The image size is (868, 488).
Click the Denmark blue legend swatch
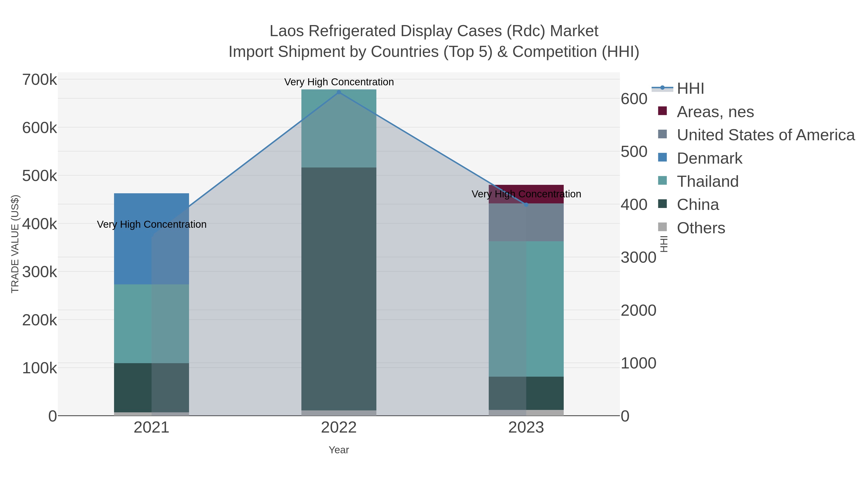click(x=663, y=157)
